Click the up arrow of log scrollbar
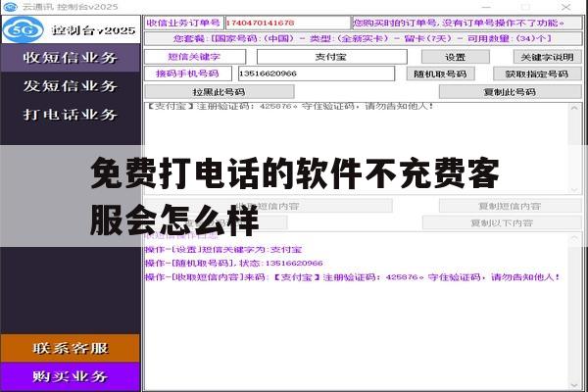 (574, 238)
